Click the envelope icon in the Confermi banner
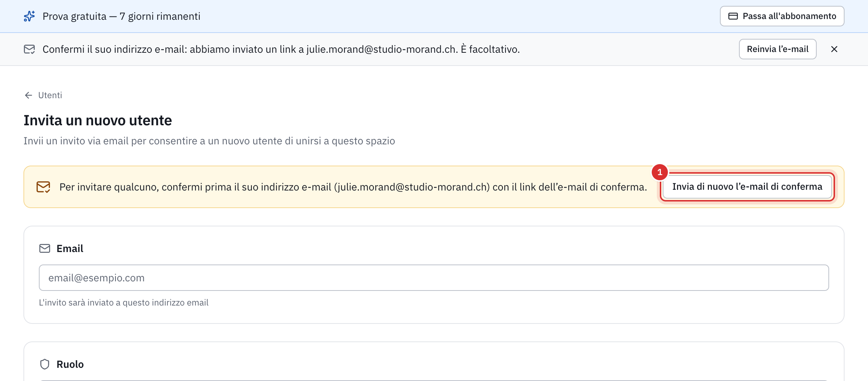 [29, 49]
